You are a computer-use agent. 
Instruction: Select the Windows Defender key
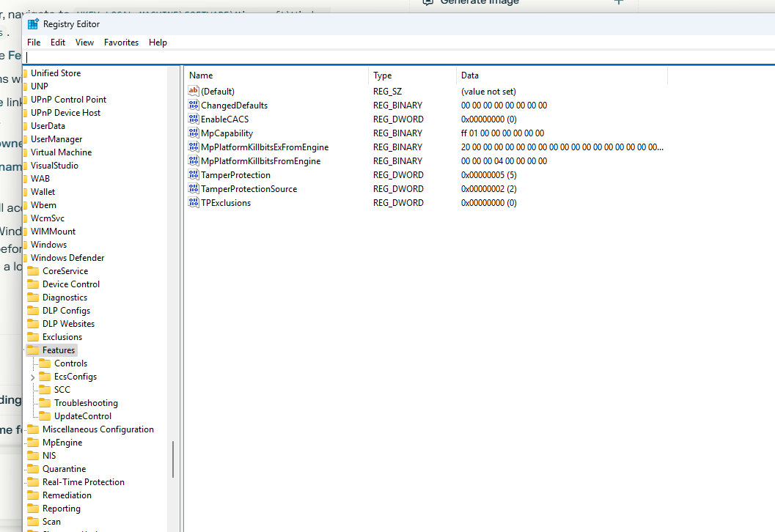[67, 257]
